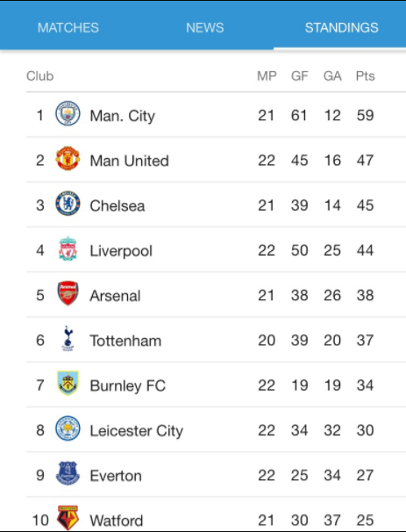
Task: Click the Burnley FC crest
Action: point(68,384)
